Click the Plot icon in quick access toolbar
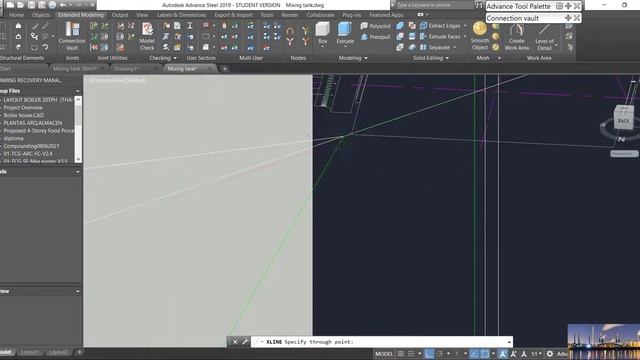The width and height of the screenshot is (640, 360). coord(52,5)
